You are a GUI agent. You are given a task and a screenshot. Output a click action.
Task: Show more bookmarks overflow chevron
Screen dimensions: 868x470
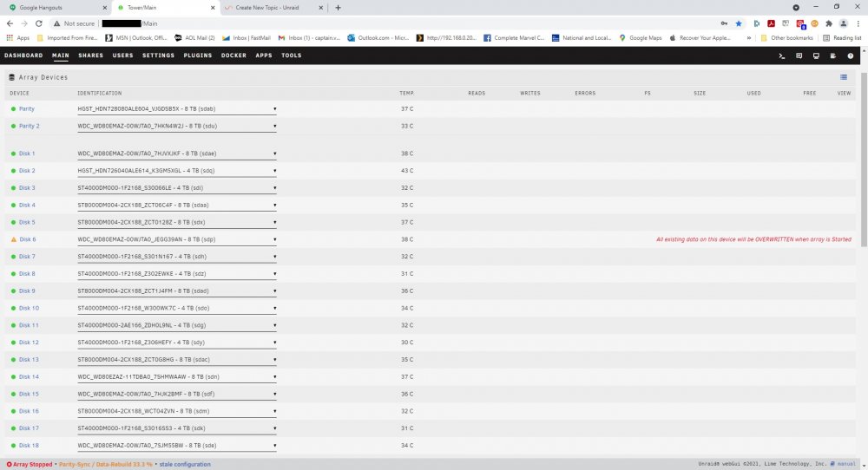(x=749, y=38)
